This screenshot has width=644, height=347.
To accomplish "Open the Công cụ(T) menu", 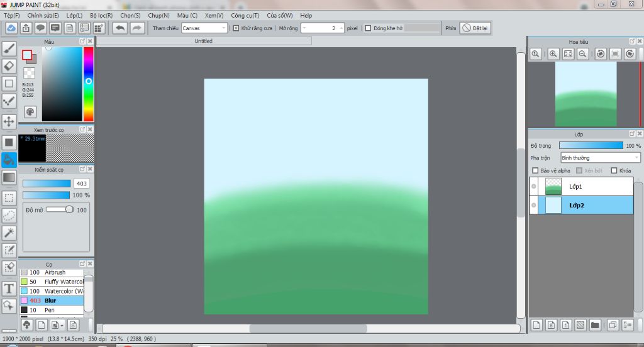I will (x=245, y=15).
